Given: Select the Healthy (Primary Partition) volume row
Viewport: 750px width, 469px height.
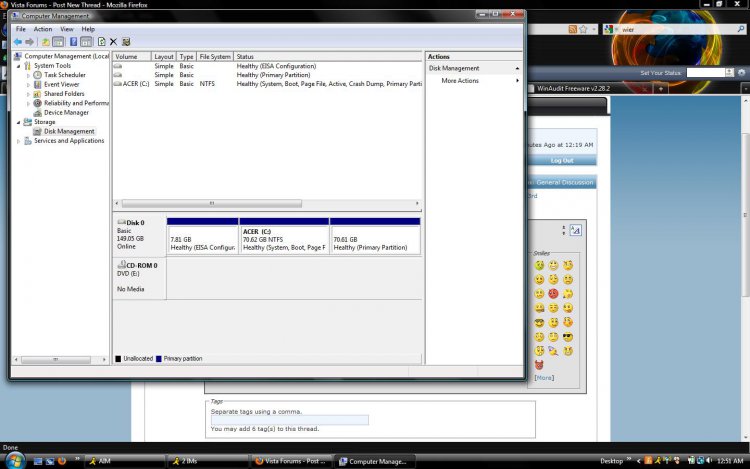Looking at the screenshot, I should (267, 75).
